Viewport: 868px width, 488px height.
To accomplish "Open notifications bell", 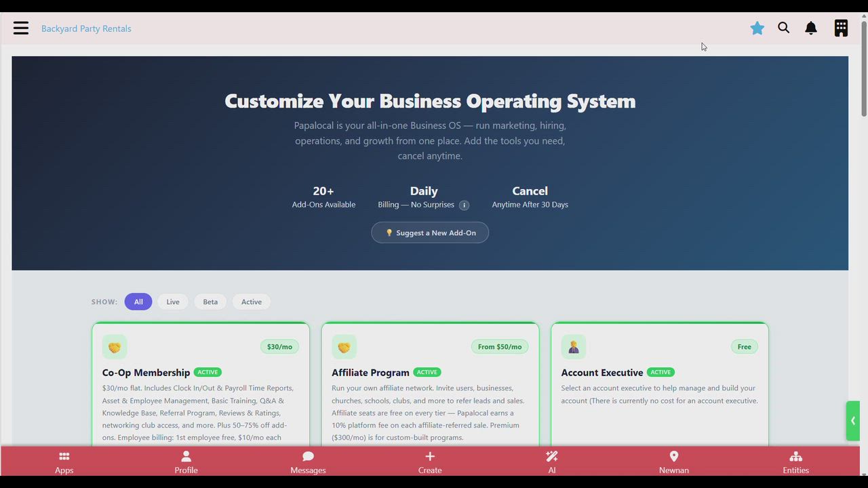I will click(811, 28).
